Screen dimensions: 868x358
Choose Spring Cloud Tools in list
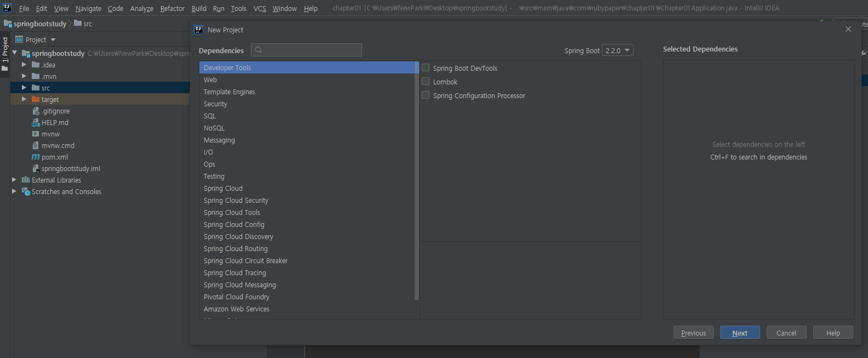pos(307,213)
